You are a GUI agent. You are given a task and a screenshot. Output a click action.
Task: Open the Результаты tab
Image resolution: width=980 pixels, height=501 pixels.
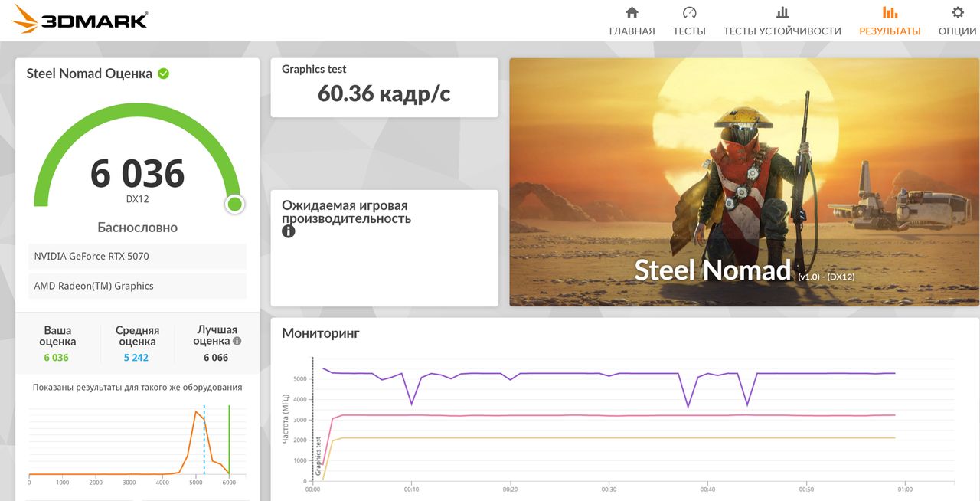click(x=890, y=21)
